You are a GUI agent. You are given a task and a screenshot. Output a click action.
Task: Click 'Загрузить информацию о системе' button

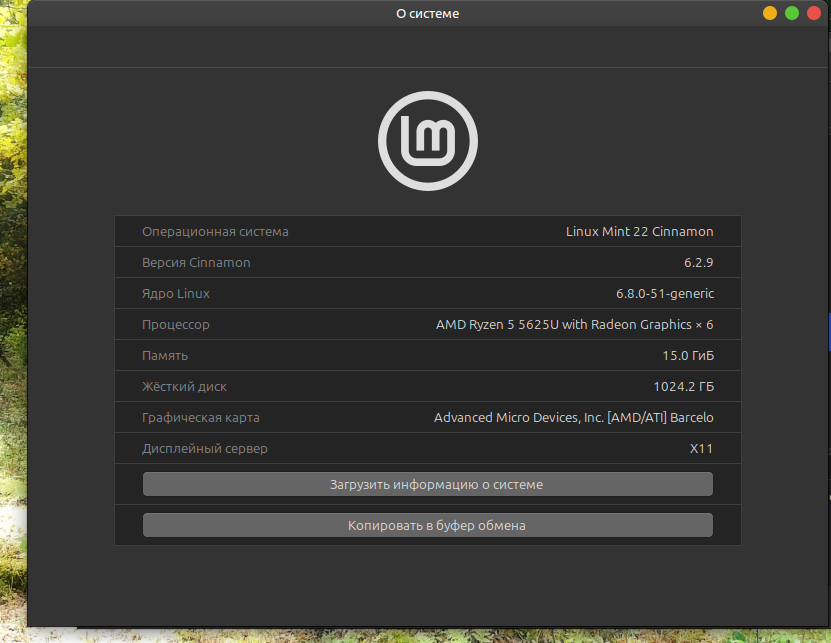[428, 484]
